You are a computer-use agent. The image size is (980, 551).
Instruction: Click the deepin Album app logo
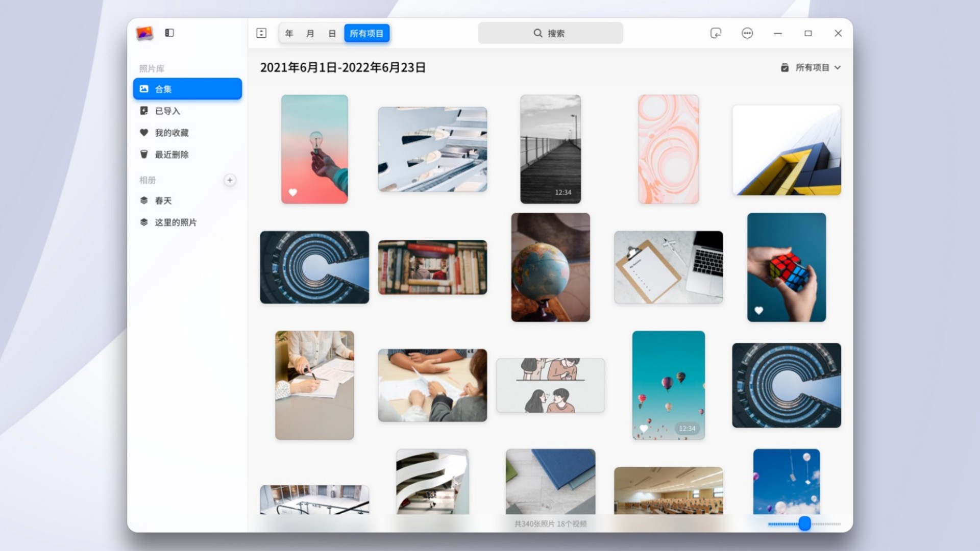point(144,33)
